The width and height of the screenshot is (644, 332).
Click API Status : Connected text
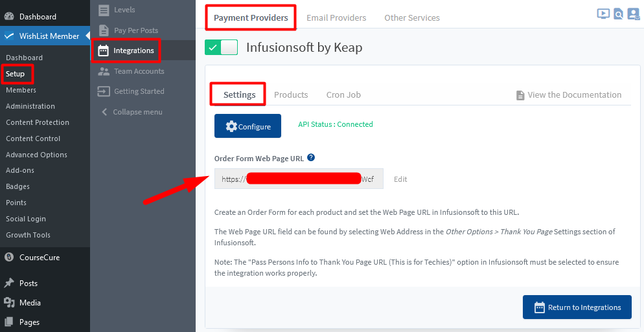tap(336, 124)
